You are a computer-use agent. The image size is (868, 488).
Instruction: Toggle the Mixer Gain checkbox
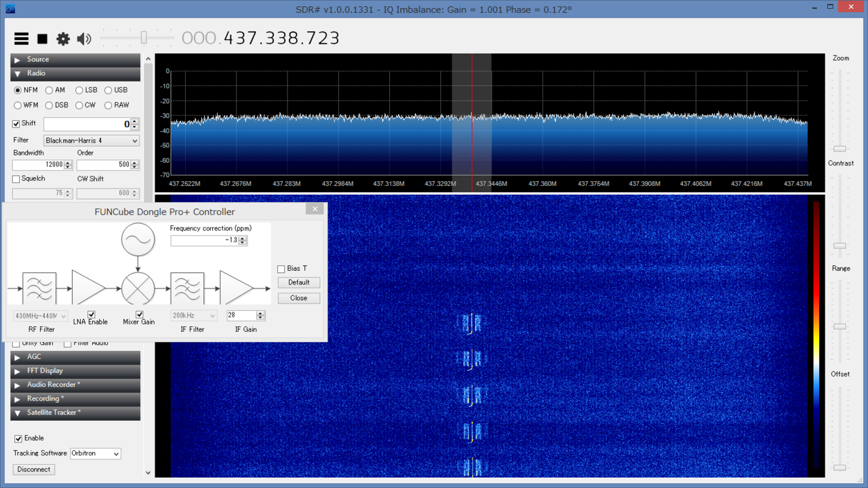coord(140,315)
